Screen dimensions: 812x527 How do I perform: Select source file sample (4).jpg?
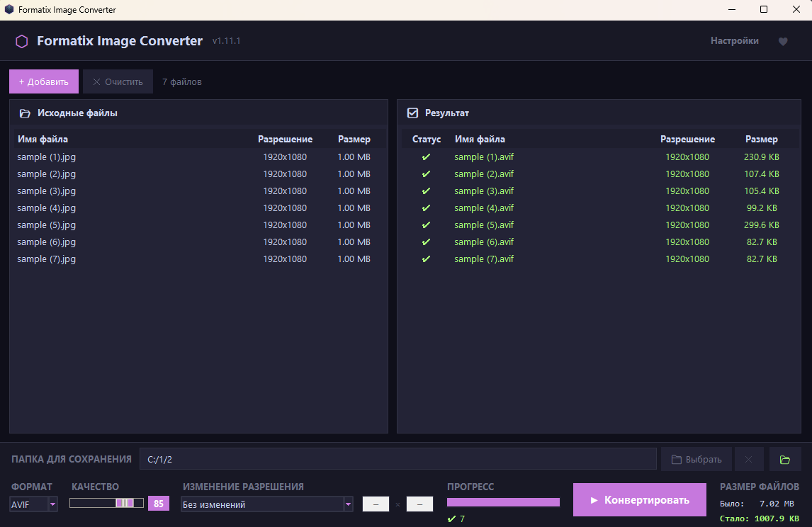pos(198,208)
